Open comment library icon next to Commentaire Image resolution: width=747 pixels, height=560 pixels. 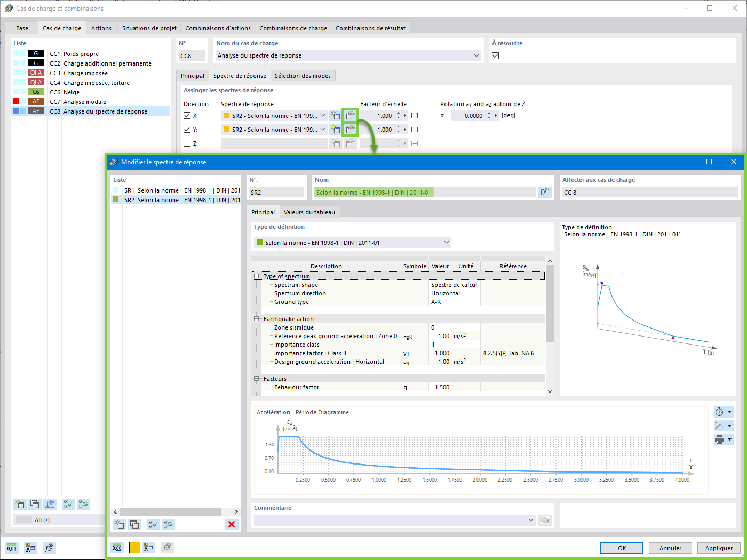pos(545,520)
